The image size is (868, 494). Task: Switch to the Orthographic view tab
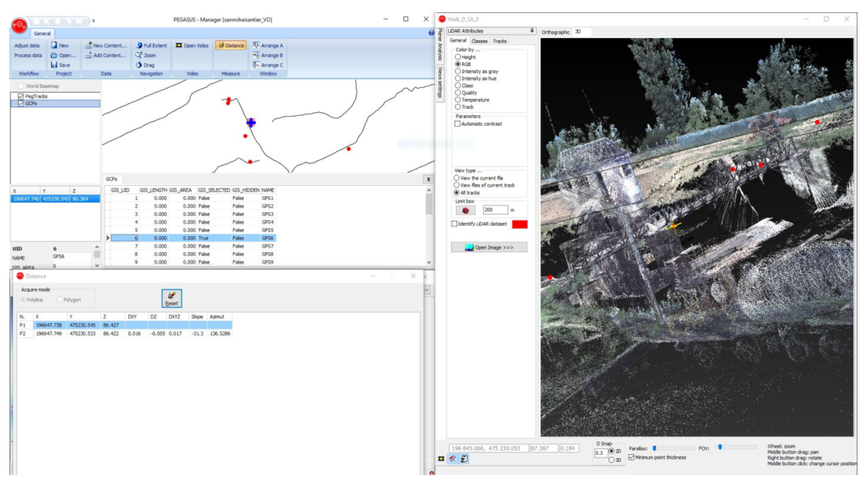555,32
